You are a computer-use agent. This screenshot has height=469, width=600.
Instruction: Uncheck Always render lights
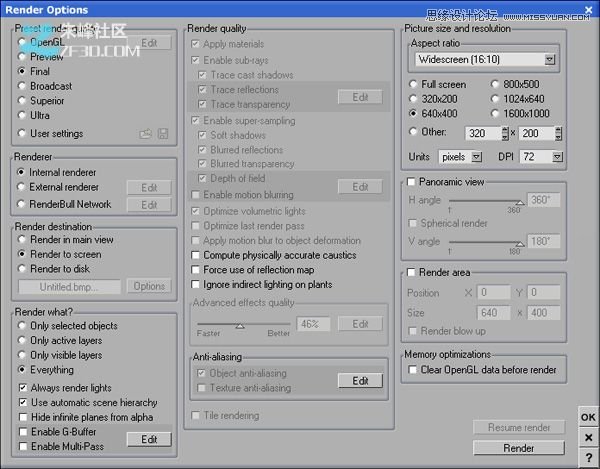23,388
